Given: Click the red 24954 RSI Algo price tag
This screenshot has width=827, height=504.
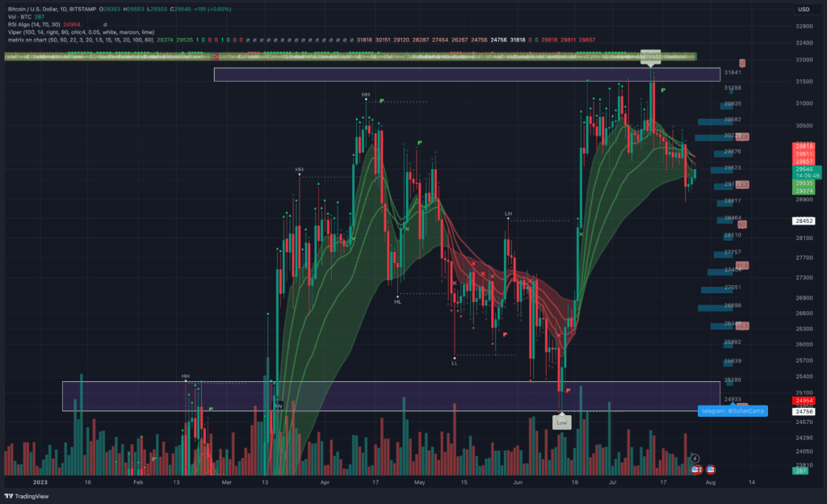Looking at the screenshot, I should point(804,401).
